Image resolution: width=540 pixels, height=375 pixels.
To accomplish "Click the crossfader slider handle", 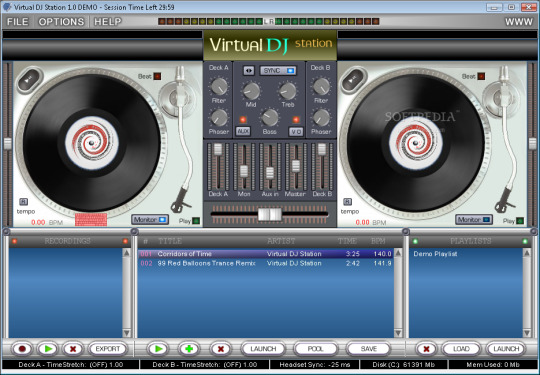I will 270,214.
